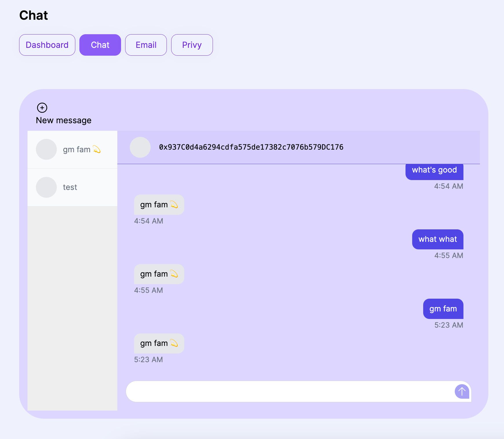
Task: Click the sent 'gm fam' bubble at 5:23 AM
Action: pyautogui.click(x=443, y=309)
